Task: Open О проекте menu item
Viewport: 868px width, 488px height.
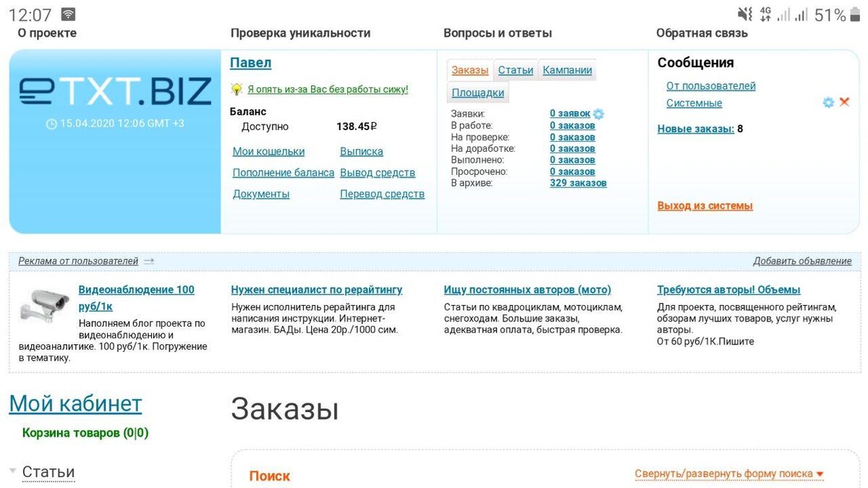Action: click(47, 33)
